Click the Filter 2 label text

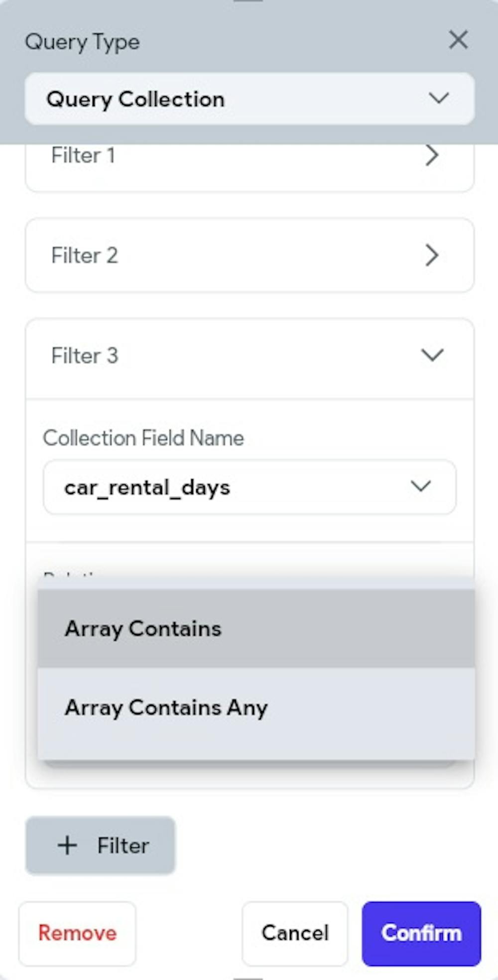(x=85, y=256)
